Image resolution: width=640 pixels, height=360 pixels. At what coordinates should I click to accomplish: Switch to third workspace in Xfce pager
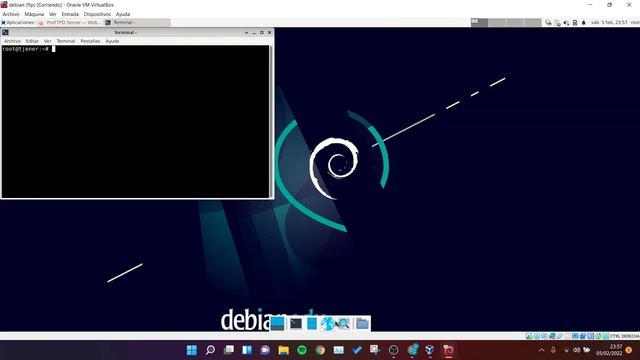tap(515, 22)
